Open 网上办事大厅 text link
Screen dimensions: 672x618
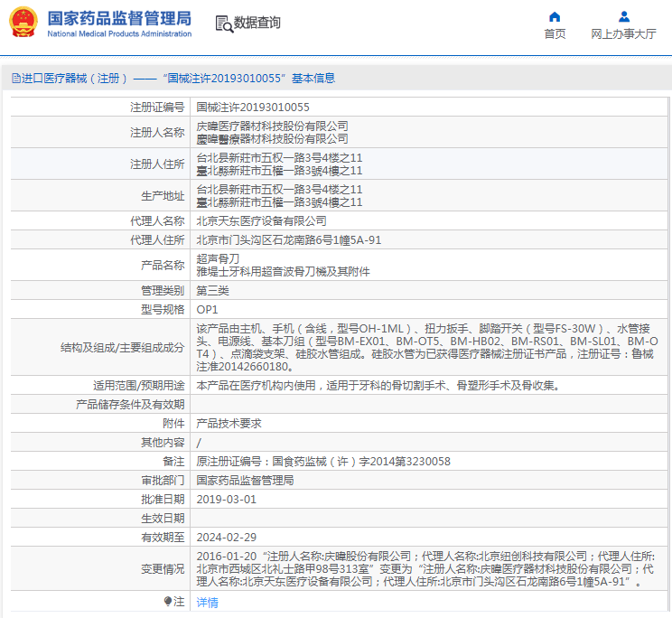[623, 34]
